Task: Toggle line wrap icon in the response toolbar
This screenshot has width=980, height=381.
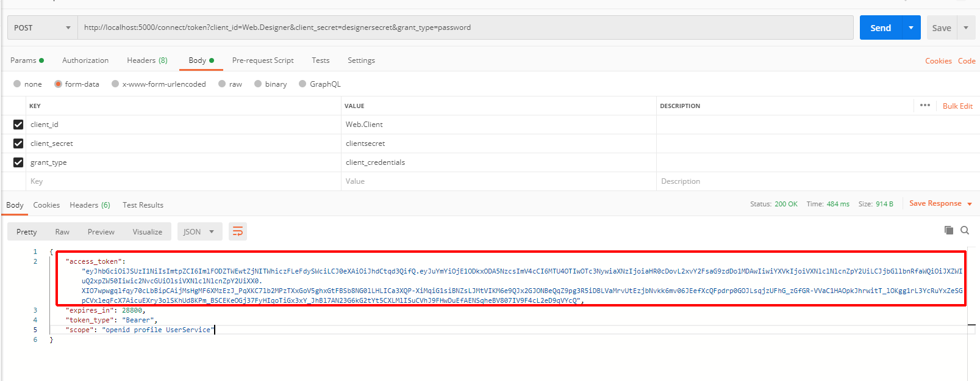Action: tap(238, 231)
